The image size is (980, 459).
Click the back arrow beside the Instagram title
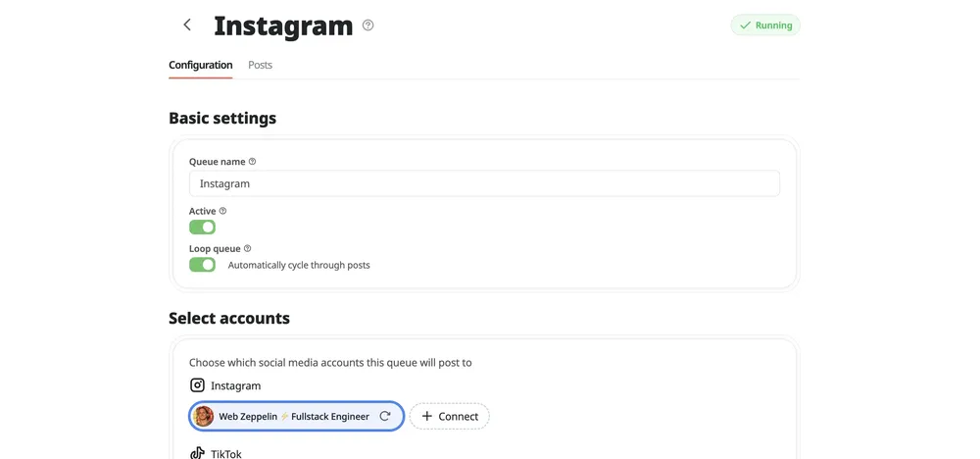[x=187, y=25]
